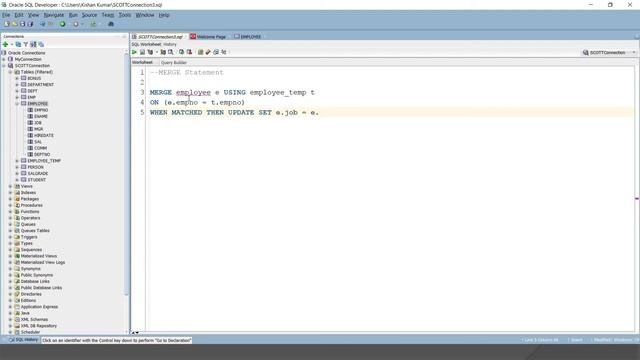Run the statement with the green play icon
Viewport: 640px width, 360px height.
coord(134,52)
